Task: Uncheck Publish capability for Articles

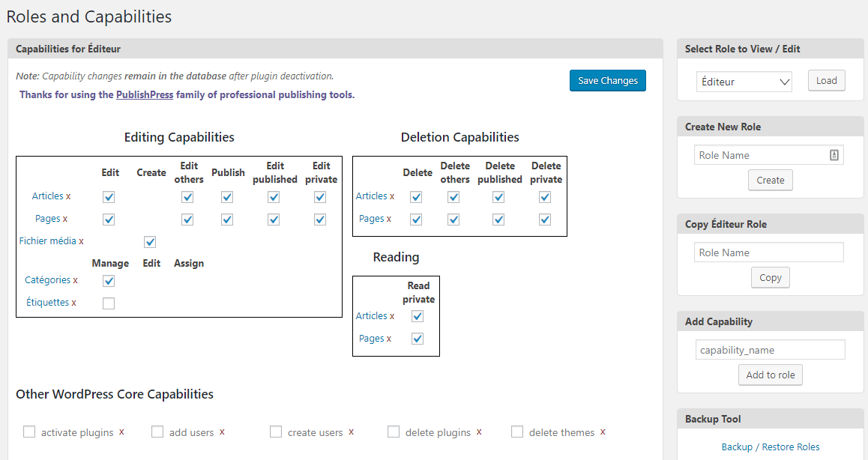Action: [x=227, y=197]
